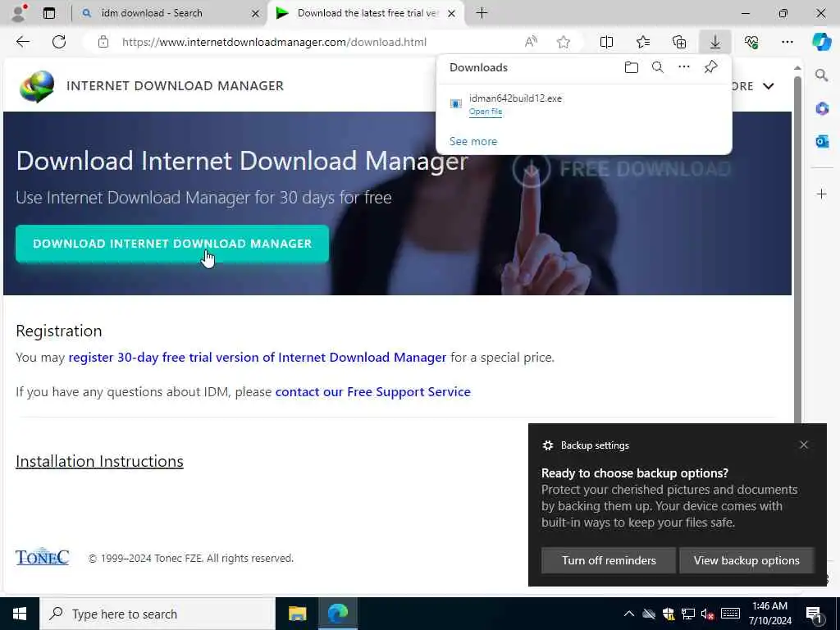Viewport: 840px width, 630px height.
Task: Open Browser essentials heart icon
Action: (x=751, y=42)
